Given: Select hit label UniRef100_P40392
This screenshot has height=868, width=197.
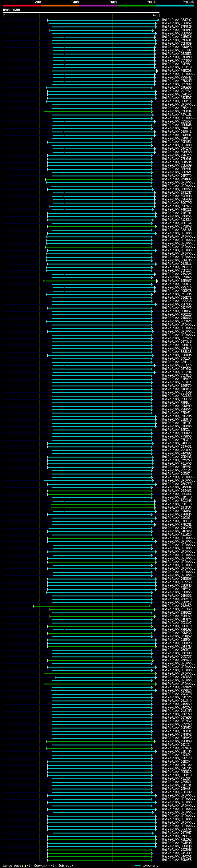Looking at the screenshot, I should (177, 454).
